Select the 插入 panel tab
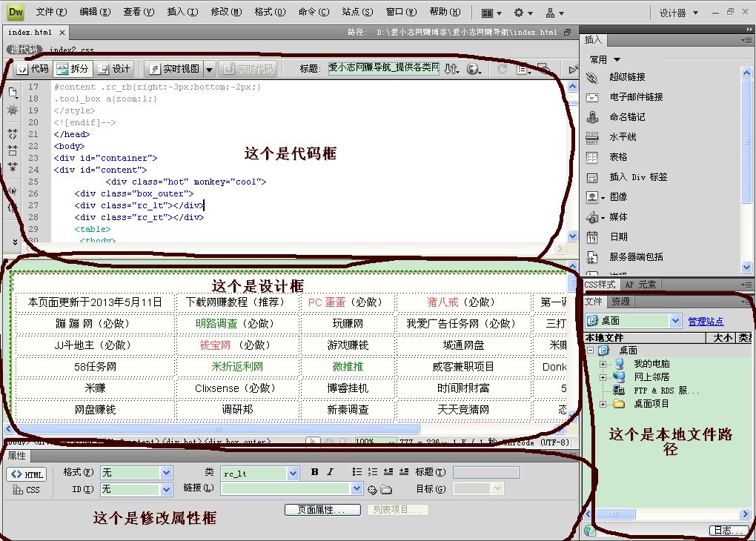 [593, 40]
